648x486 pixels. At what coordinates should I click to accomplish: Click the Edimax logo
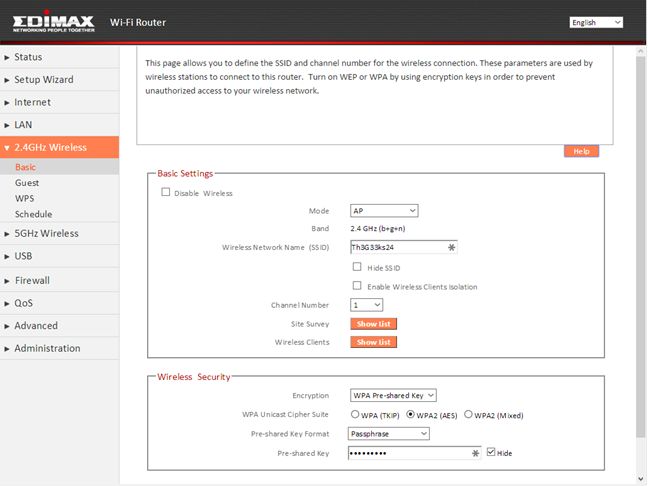pyautogui.click(x=56, y=22)
